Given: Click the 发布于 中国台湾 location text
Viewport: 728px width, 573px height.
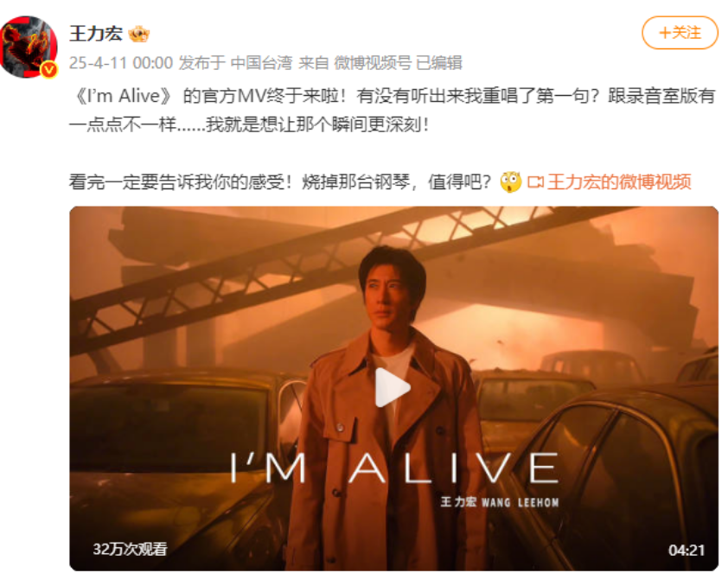Looking at the screenshot, I should click(235, 62).
